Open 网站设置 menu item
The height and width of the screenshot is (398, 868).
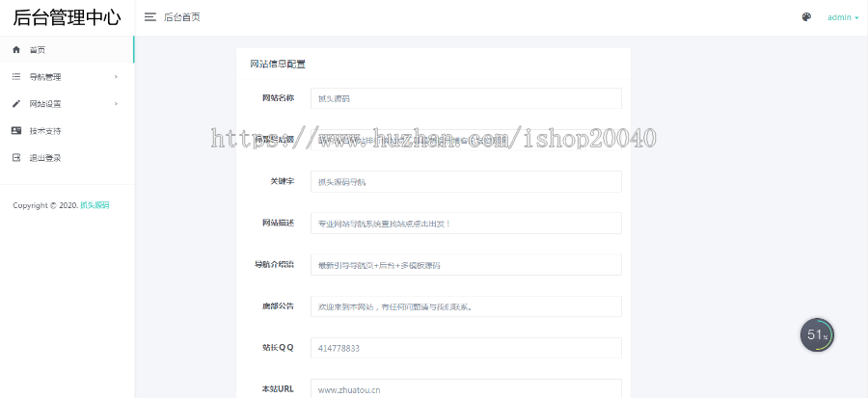pyautogui.click(x=67, y=103)
